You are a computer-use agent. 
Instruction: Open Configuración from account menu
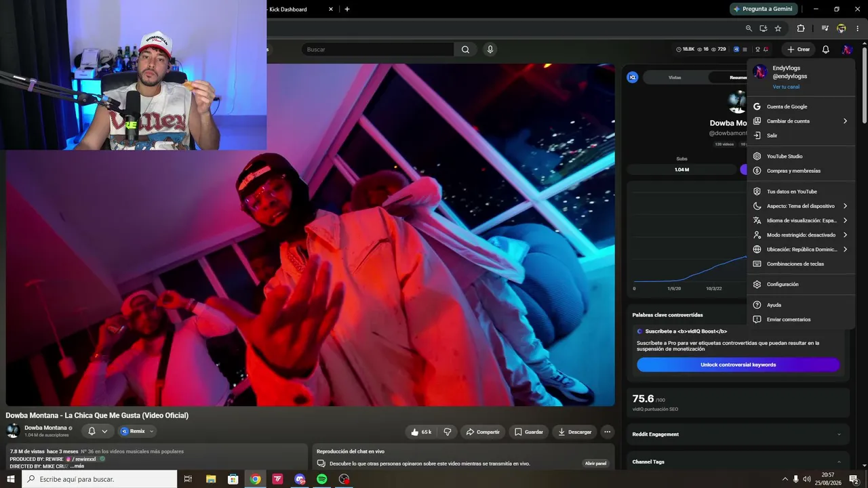(801, 285)
